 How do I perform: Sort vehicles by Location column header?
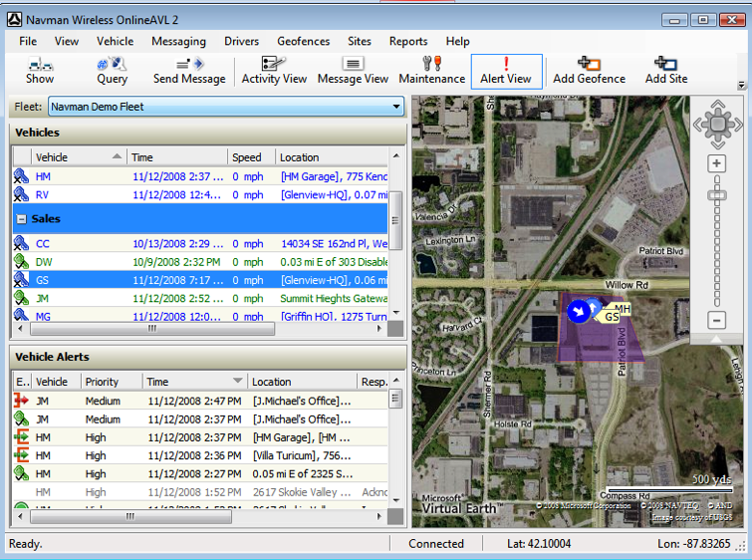[x=331, y=157]
